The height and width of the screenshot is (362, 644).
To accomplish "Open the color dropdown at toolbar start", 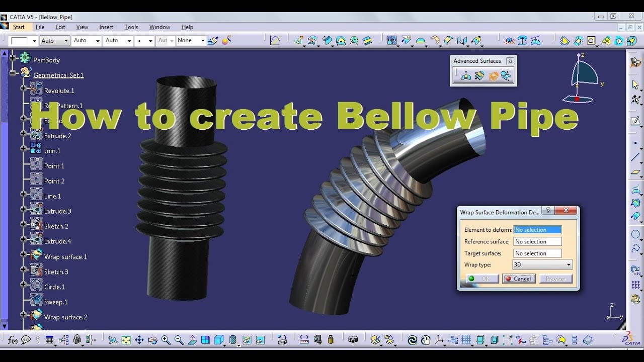I will pos(23,41).
